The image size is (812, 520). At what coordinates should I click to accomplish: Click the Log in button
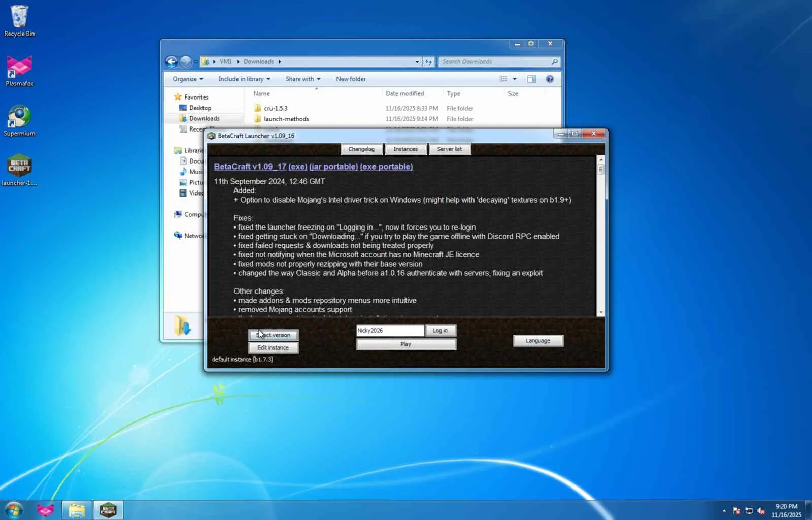[x=441, y=331]
